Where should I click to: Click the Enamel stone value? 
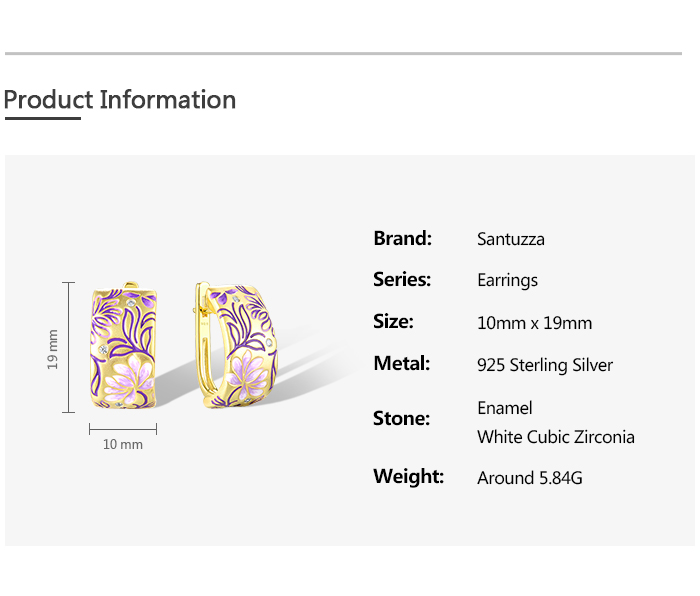505,408
